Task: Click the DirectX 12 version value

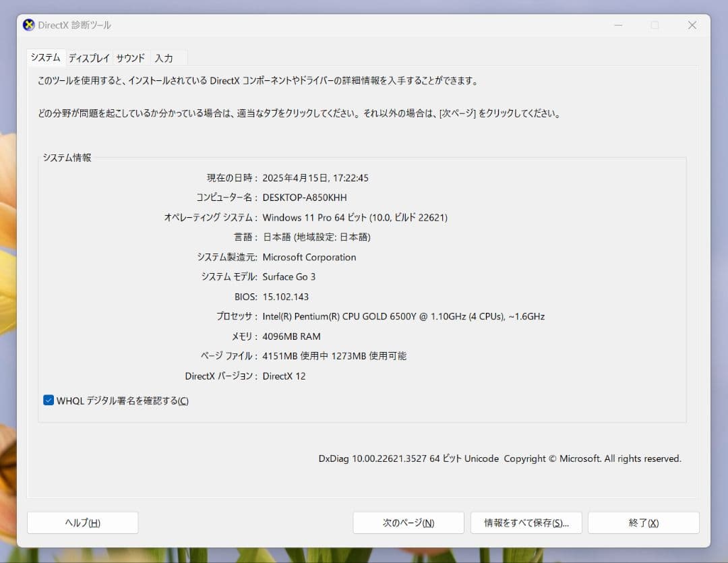Action: (x=284, y=376)
